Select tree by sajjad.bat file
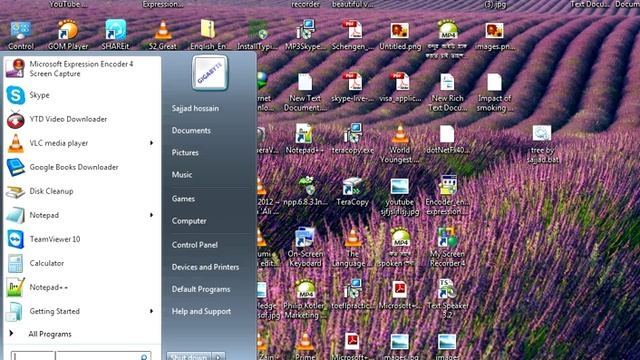Image resolution: width=640 pixels, height=360 pixels. click(542, 144)
